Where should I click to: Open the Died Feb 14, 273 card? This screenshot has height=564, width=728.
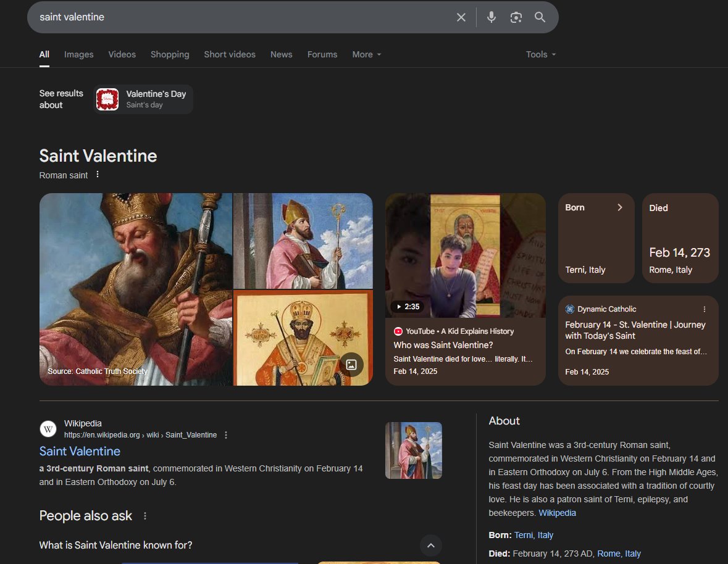[680, 238]
